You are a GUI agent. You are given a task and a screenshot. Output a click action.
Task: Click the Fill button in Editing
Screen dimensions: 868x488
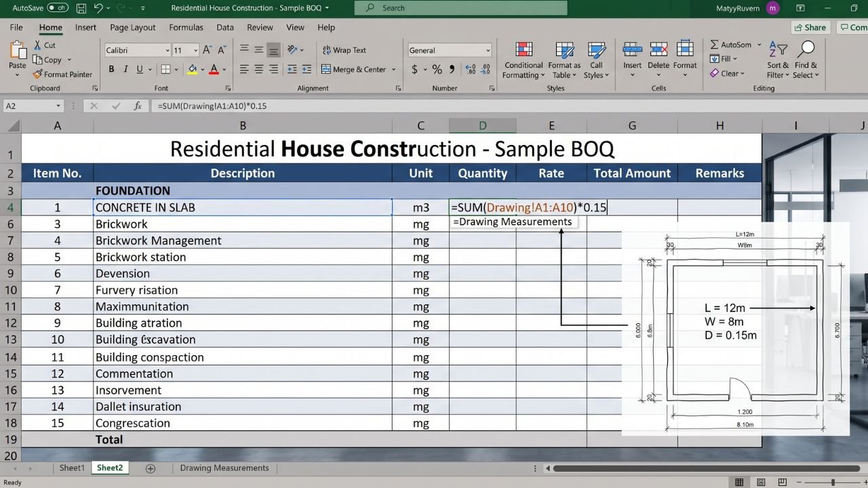[x=723, y=59]
